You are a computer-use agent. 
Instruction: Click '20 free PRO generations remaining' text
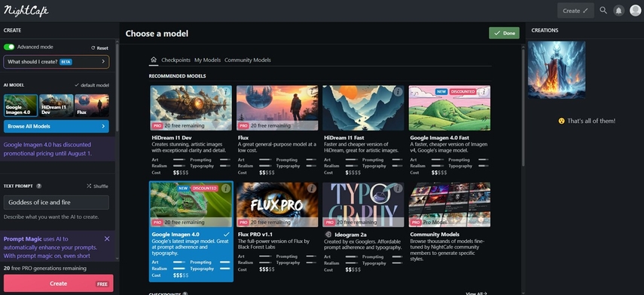coord(45,269)
